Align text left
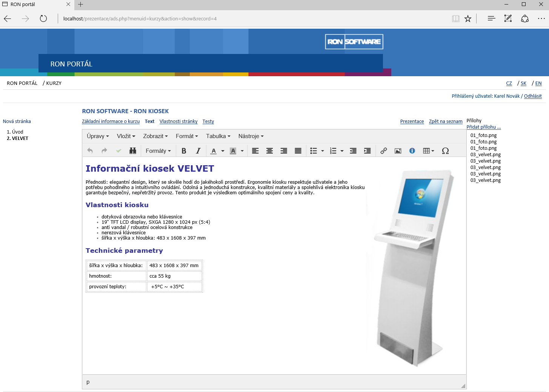The height and width of the screenshot is (392, 549). [x=255, y=151]
